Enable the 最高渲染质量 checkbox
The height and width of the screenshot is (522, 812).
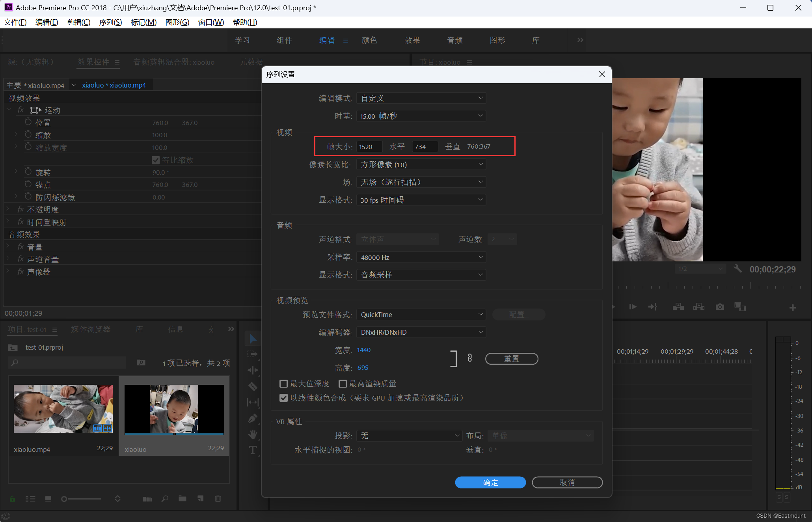[x=343, y=384]
